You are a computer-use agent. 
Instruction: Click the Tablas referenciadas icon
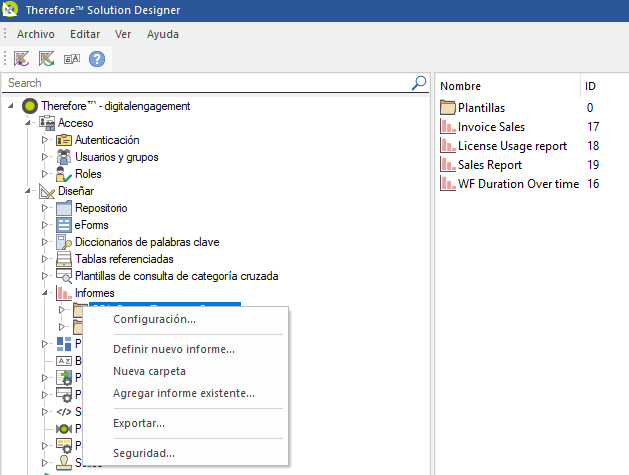[64, 259]
